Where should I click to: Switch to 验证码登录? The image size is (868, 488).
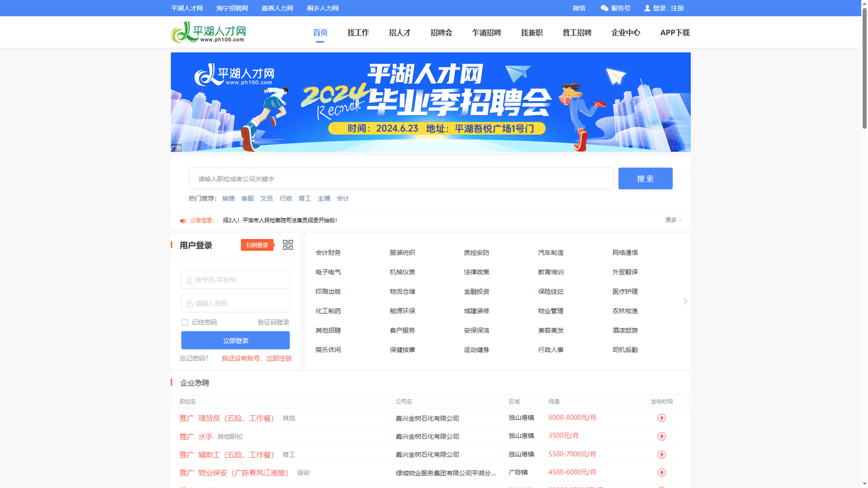point(274,322)
